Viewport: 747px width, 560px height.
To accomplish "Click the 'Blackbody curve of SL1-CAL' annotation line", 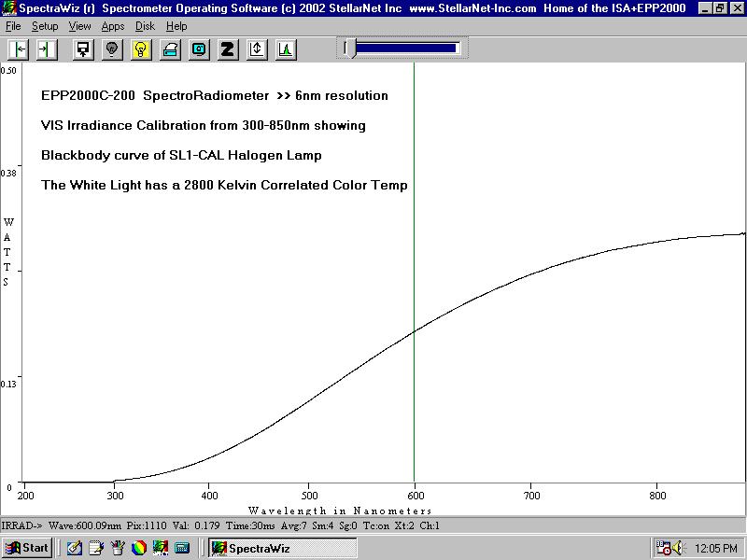I will click(x=181, y=156).
